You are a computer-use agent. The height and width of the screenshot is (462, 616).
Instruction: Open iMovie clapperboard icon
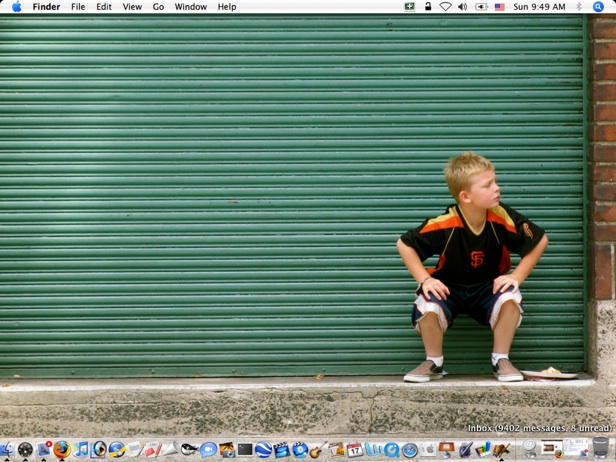282,449
